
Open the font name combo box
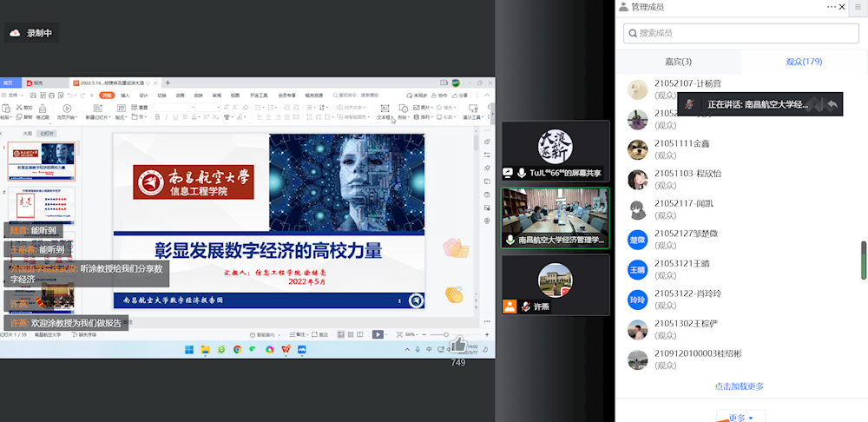coord(174,107)
